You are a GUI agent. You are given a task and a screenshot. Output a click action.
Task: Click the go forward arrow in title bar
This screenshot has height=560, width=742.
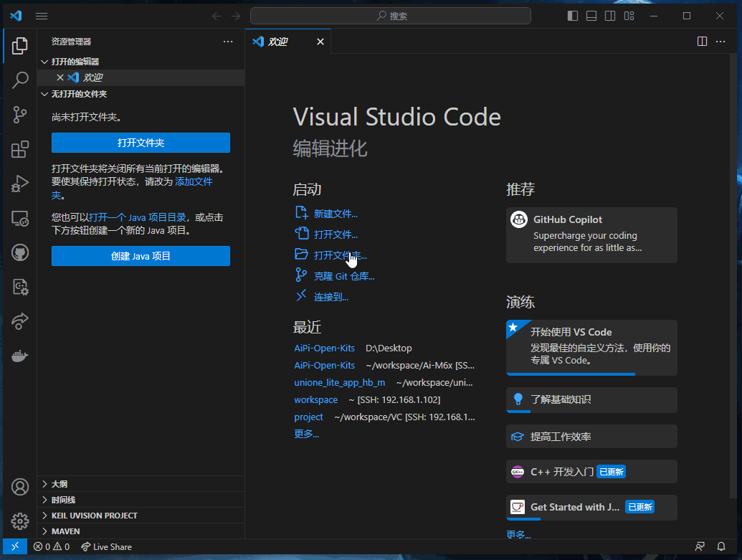click(x=236, y=16)
